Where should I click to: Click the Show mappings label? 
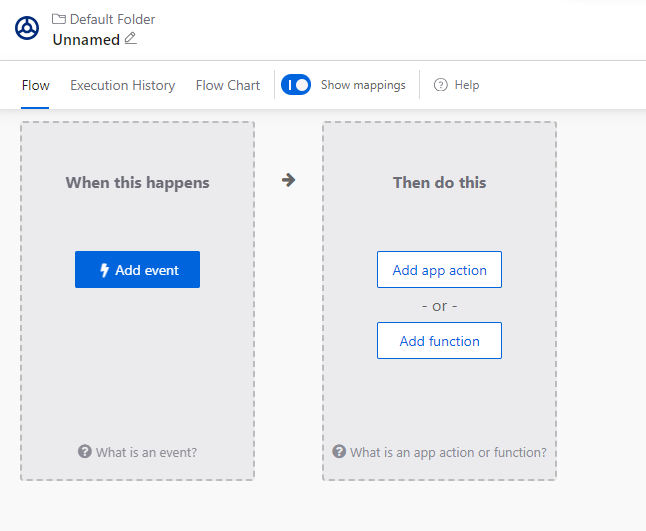click(x=363, y=85)
